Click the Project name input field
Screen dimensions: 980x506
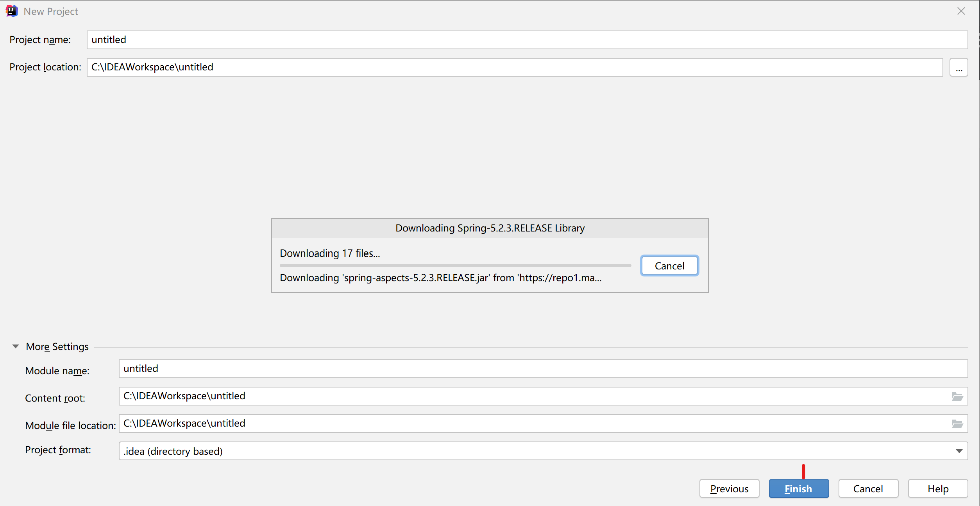[x=527, y=40]
